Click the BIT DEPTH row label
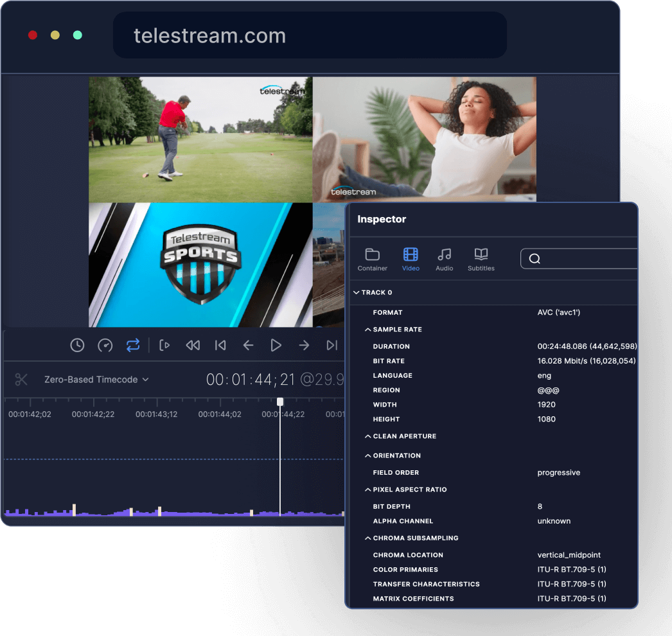The height and width of the screenshot is (636, 672). [392, 507]
